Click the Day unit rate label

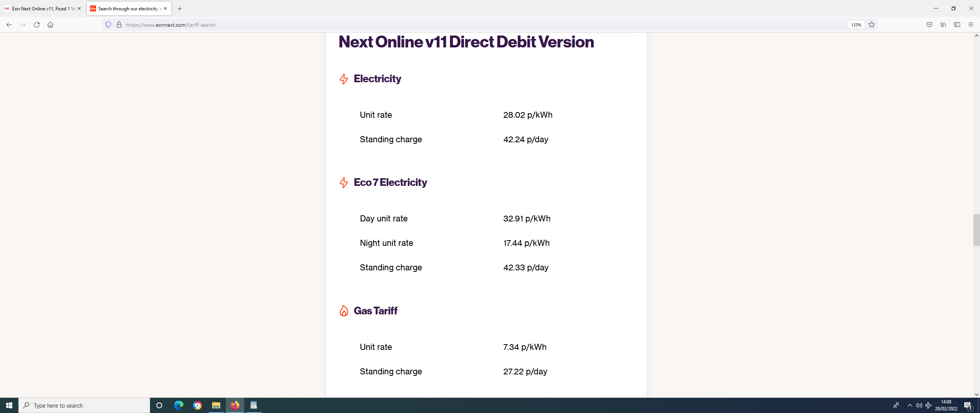click(384, 219)
